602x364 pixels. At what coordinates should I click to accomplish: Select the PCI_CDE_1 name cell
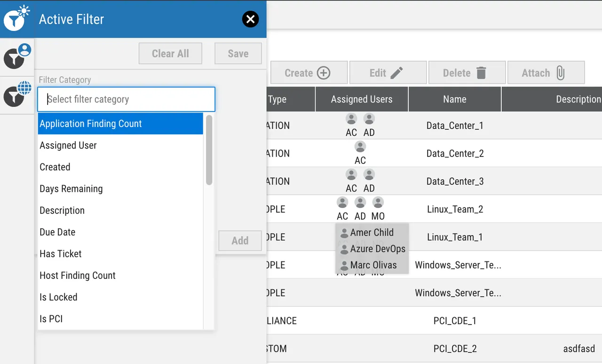pos(455,321)
